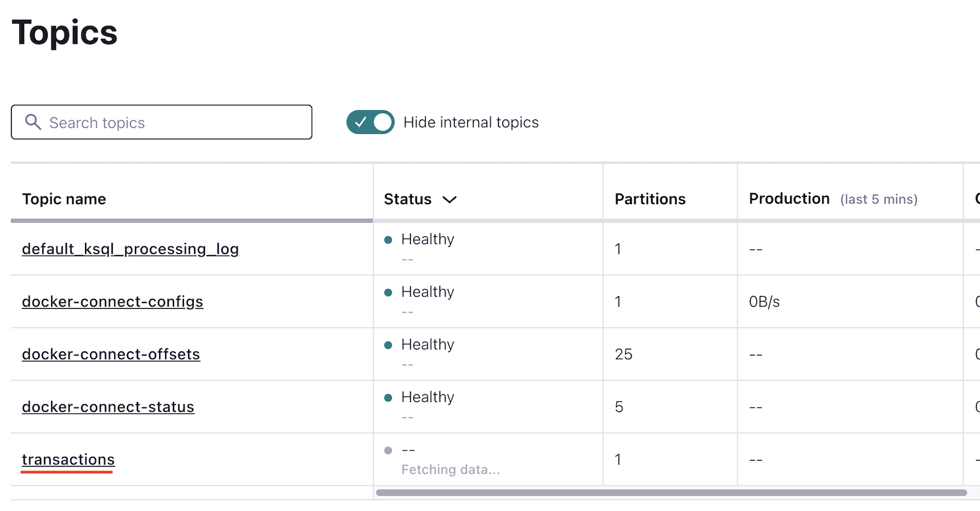
Task: Click the green status dot for default_ksql_processing_log
Action: click(388, 240)
